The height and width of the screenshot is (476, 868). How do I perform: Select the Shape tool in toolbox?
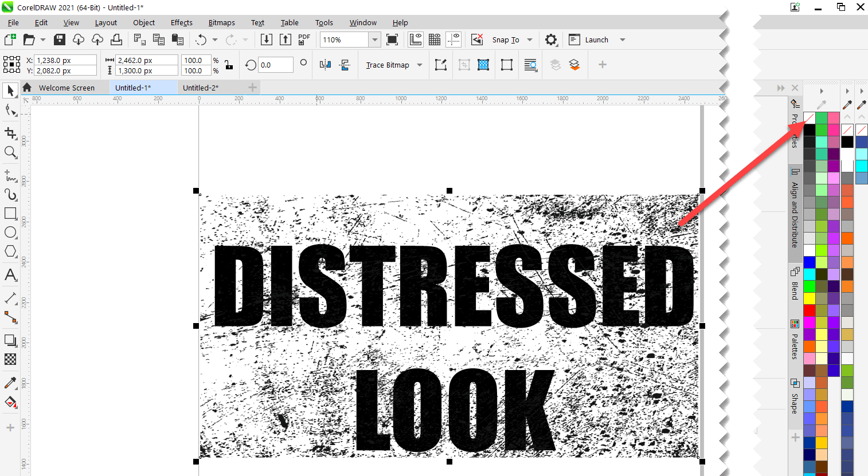click(10, 110)
